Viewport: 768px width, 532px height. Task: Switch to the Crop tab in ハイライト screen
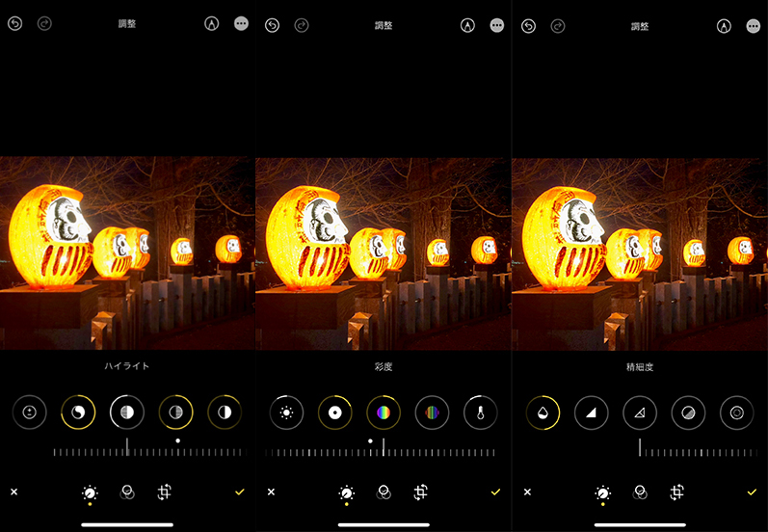click(x=164, y=492)
